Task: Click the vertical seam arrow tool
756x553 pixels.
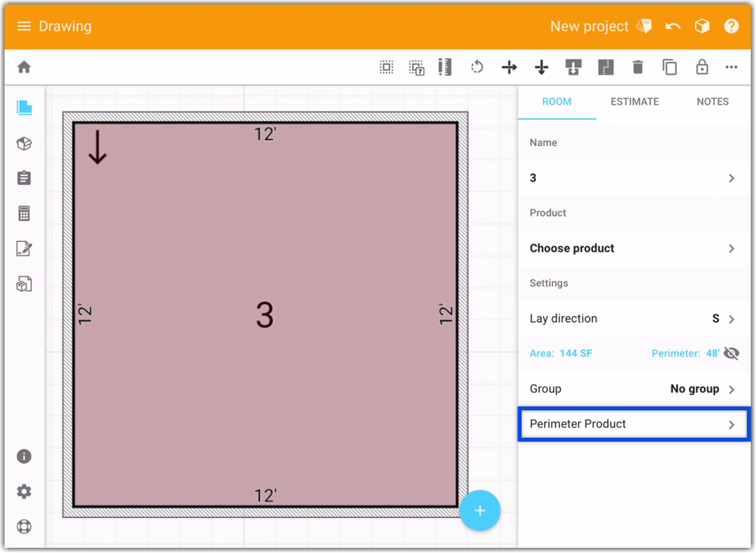Action: [x=542, y=67]
